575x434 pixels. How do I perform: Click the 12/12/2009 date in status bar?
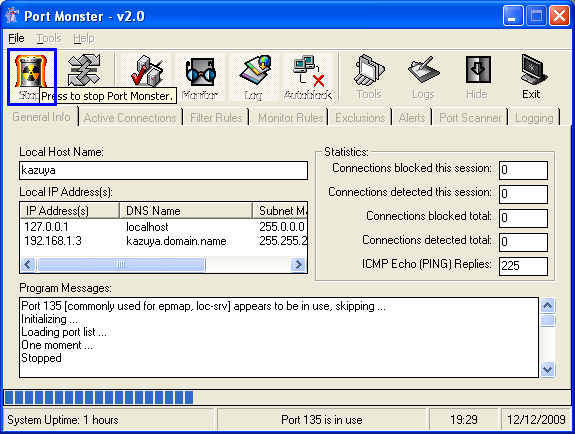click(536, 419)
